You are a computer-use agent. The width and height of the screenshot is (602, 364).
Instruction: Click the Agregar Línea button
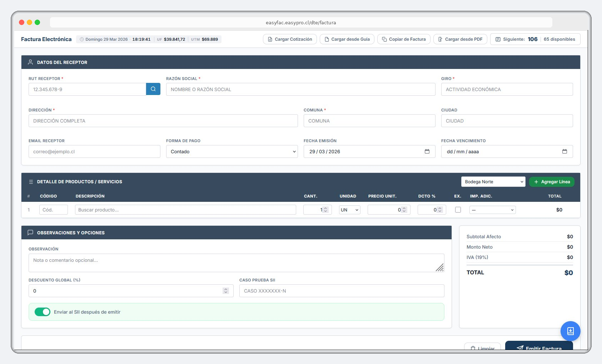point(552,182)
